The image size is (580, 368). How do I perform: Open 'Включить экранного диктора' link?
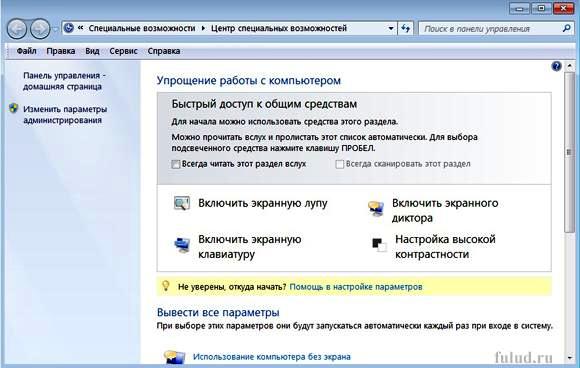445,210
